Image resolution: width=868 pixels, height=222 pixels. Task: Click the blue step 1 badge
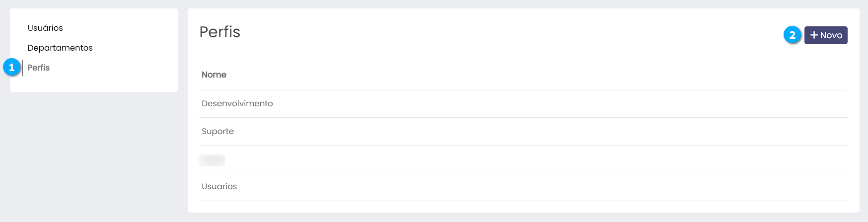pos(12,67)
